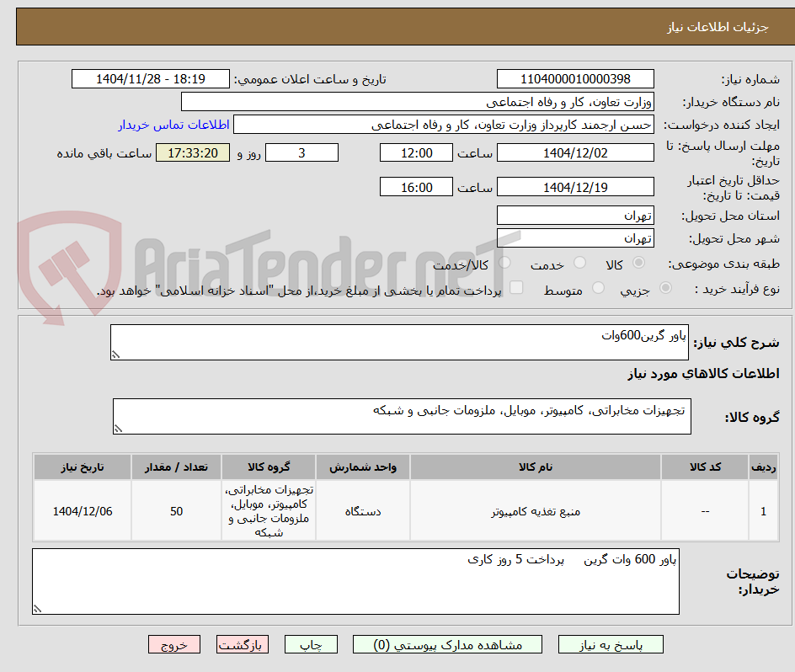Click the goods group text box
The image size is (795, 672).
pos(402,416)
